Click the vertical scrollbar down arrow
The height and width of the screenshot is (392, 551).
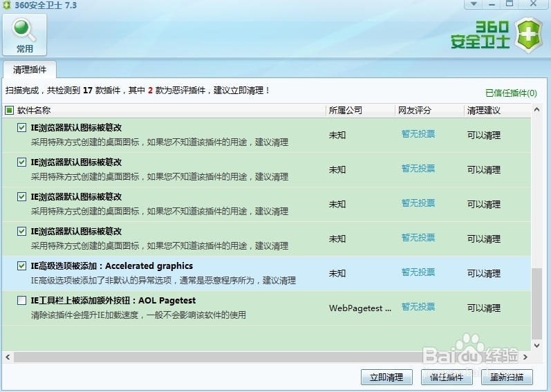click(x=536, y=346)
